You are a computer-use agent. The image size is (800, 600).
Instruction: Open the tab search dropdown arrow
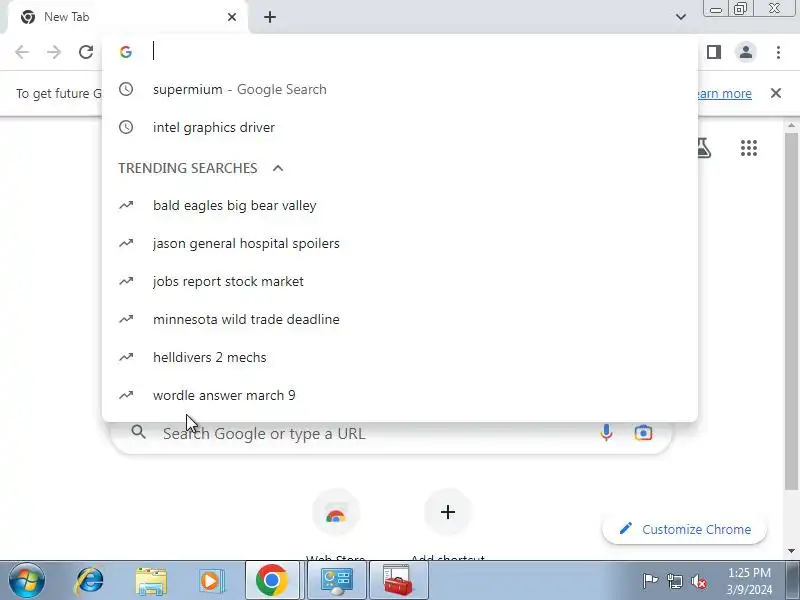(x=681, y=17)
